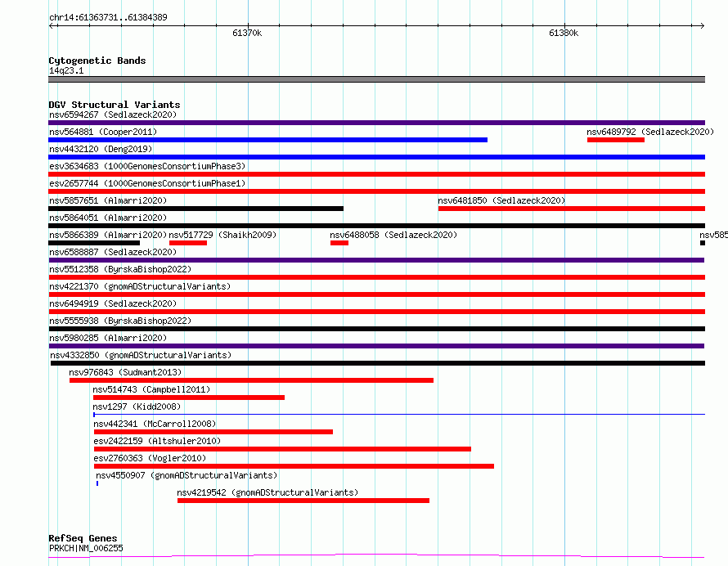Click the nsv517729 (Shaikh2009) red bar

188,243
